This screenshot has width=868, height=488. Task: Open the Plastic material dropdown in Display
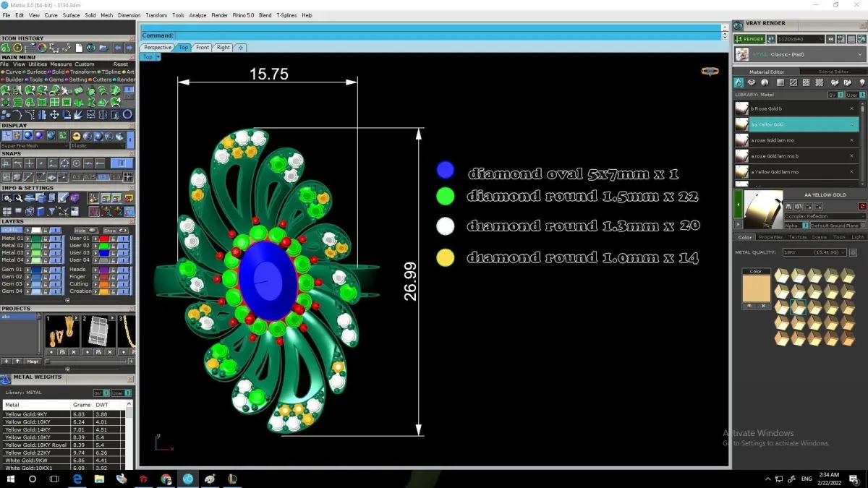pyautogui.click(x=98, y=145)
